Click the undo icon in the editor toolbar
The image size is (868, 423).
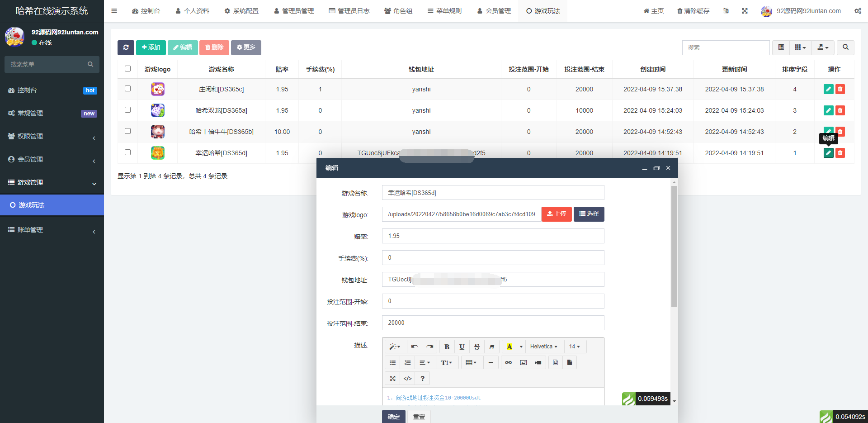[415, 347]
